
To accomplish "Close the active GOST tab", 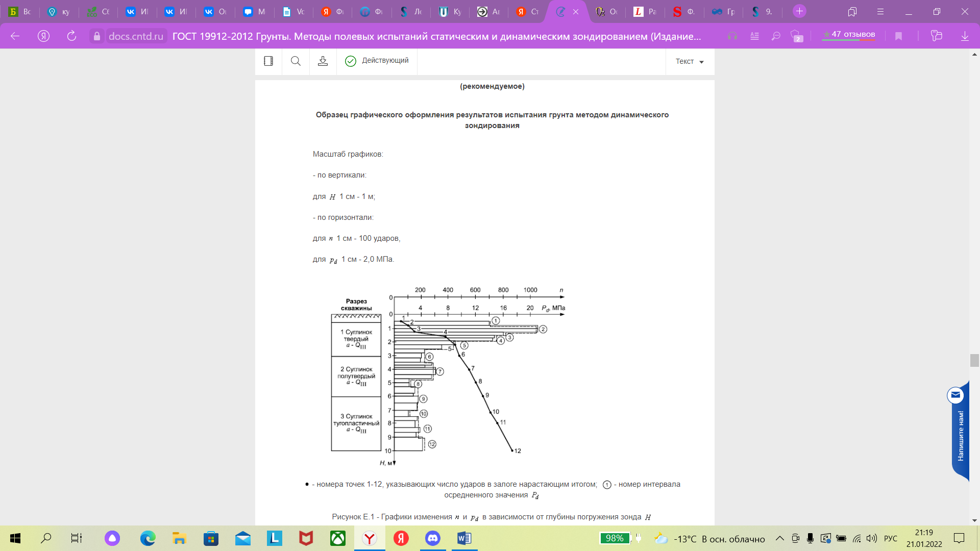I will coord(576,12).
